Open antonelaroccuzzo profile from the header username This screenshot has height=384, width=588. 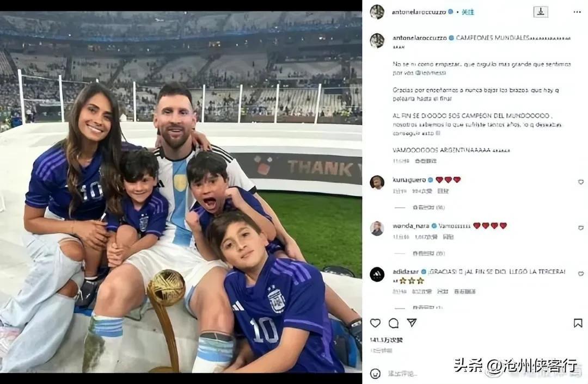[419, 12]
